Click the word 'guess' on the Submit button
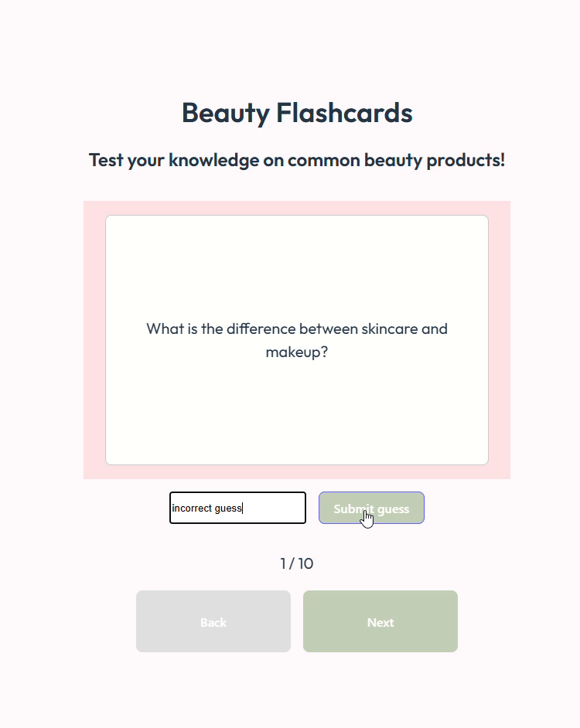The width and height of the screenshot is (580, 728). 393,509
